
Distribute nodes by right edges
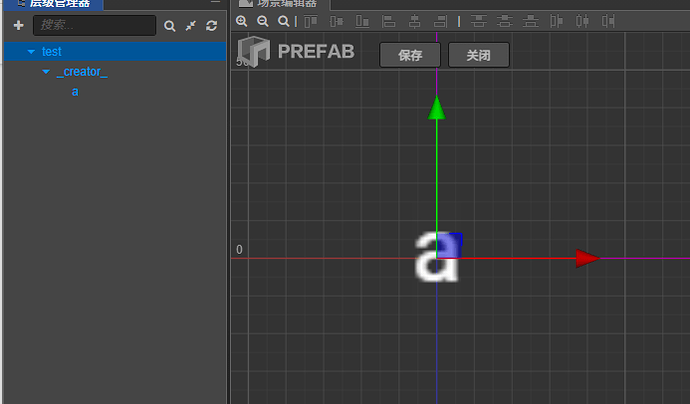click(608, 21)
